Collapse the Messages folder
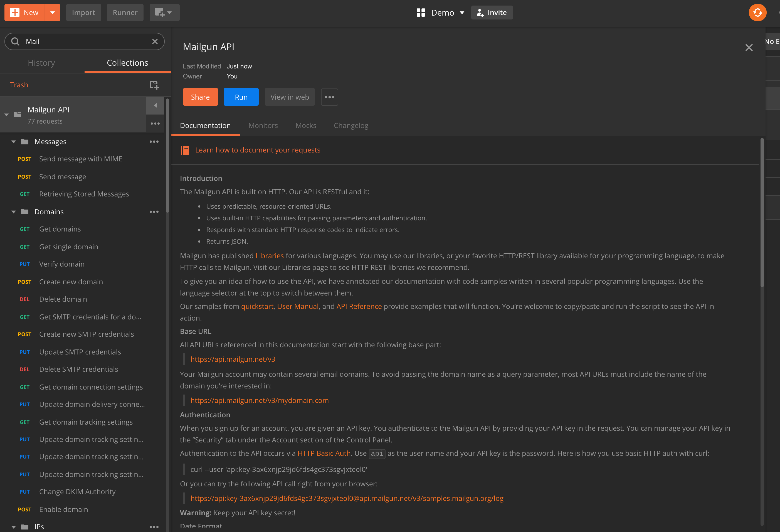 [x=13, y=142]
